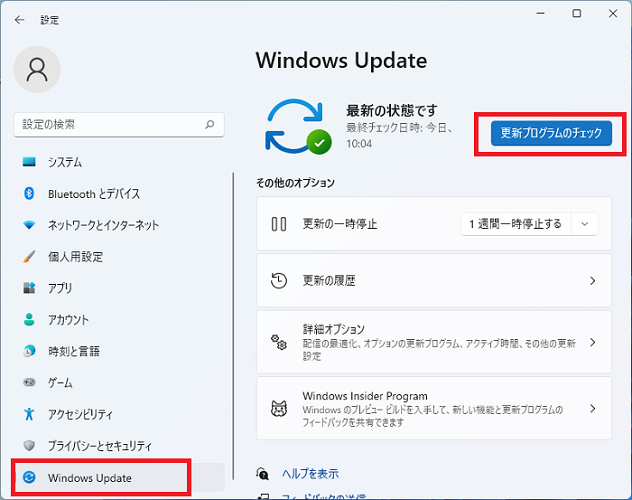Select アプリ in the sidebar

click(119, 288)
